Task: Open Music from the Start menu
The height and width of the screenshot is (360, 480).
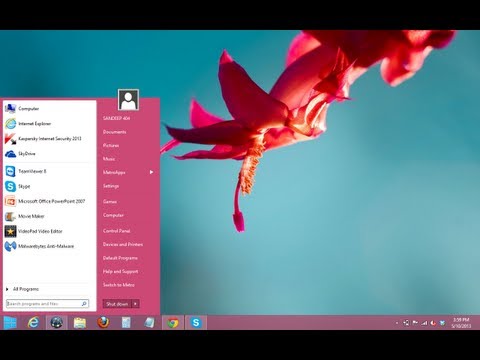Action: coord(109,159)
